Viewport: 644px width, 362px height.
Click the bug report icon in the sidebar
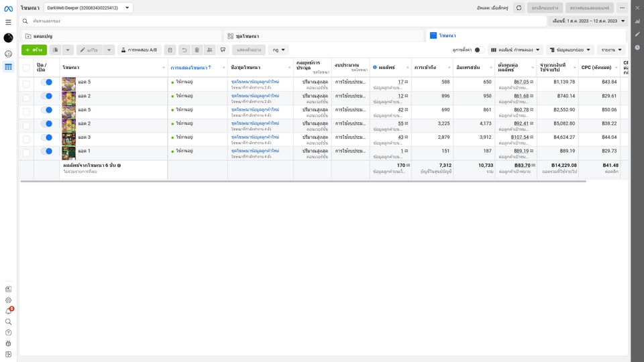(x=8, y=343)
